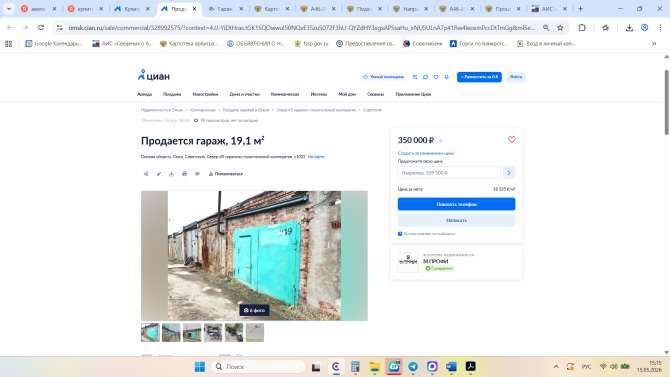
Task: Open the header messages chat icon
Action: pos(425,77)
